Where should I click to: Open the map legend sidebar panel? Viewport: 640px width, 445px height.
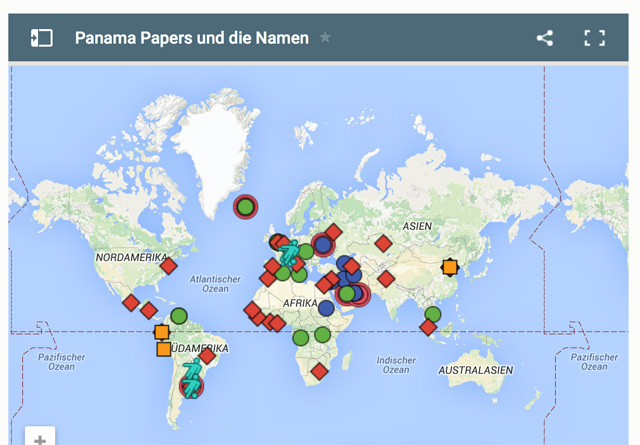pos(42,38)
